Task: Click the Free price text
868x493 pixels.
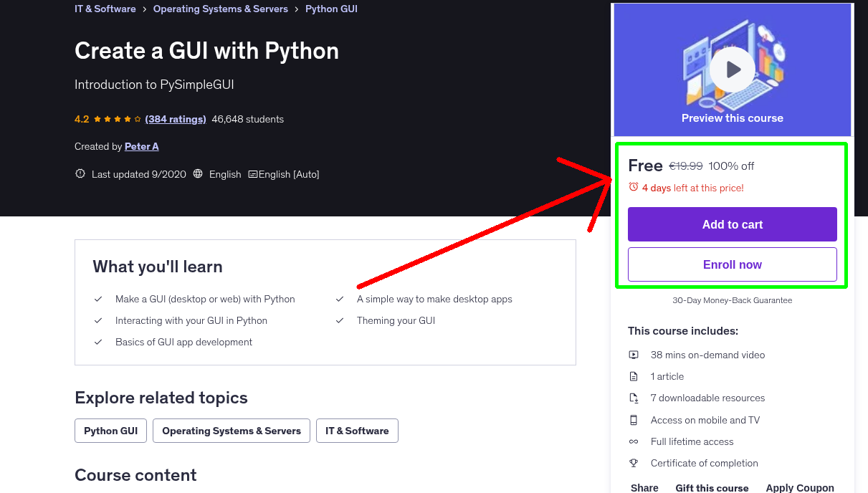Action: pos(645,166)
